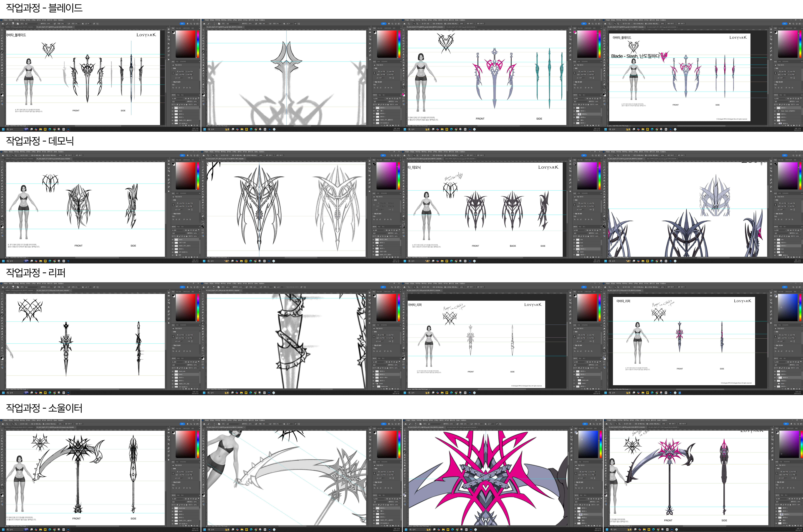
Task: In last 소울이터 screenshot, collapse 맞춤 및 분포 section
Action: [776, 482]
